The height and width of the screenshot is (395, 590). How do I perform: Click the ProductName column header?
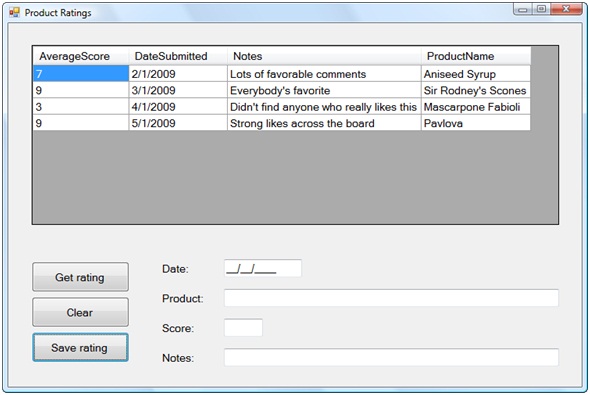pos(476,56)
